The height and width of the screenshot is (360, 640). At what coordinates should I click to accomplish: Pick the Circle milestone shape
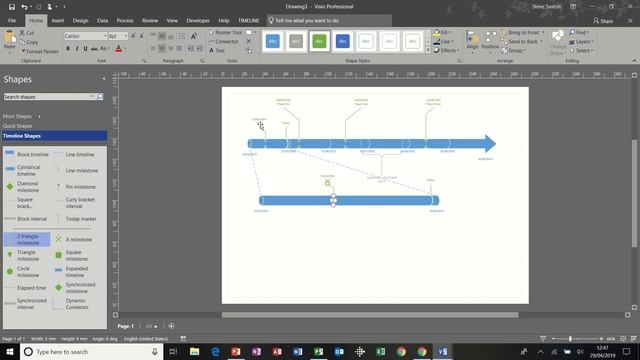tap(27, 272)
